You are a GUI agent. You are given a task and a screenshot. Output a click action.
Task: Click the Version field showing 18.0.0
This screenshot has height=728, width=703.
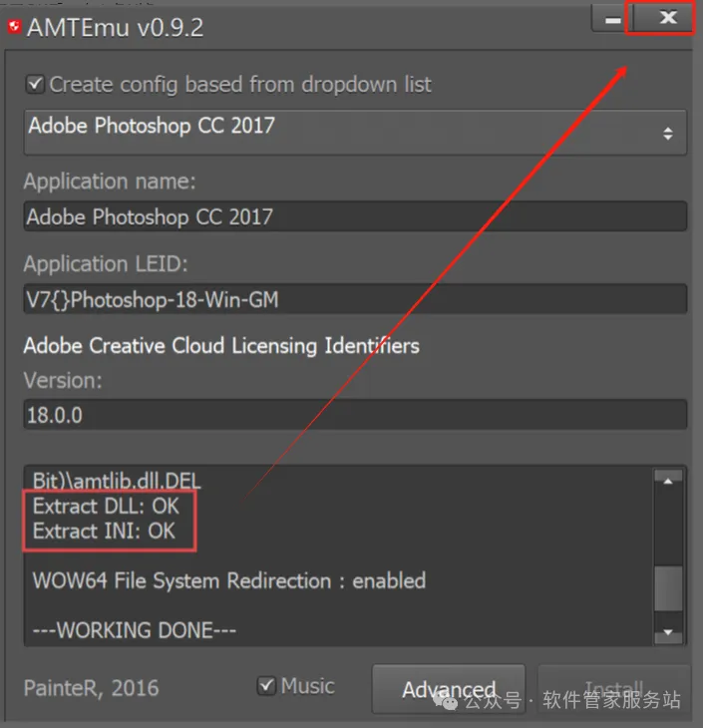354,415
